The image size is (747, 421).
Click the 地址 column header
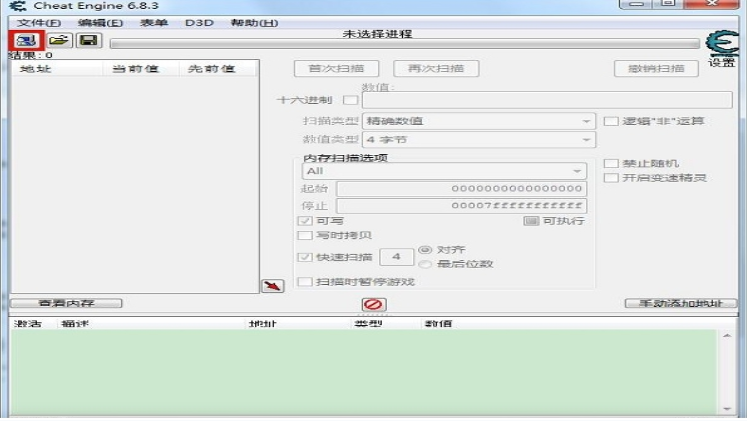(x=57, y=69)
